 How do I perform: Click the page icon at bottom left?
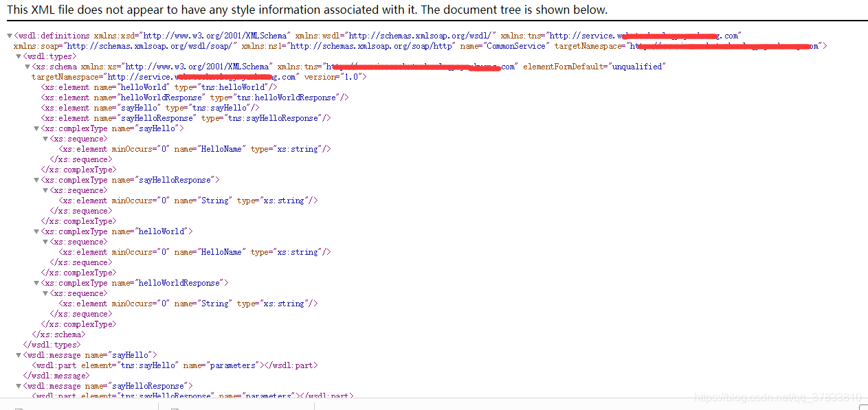pos(20,407)
